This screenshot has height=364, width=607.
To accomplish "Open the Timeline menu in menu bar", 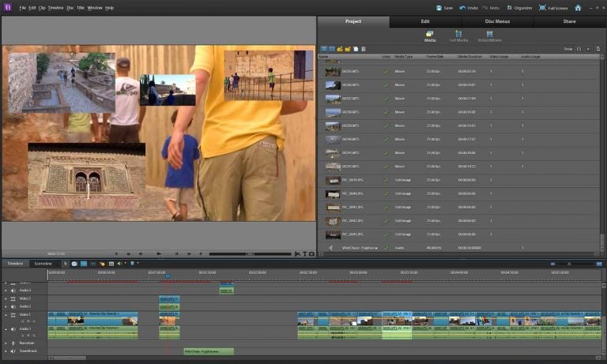I will [x=55, y=7].
